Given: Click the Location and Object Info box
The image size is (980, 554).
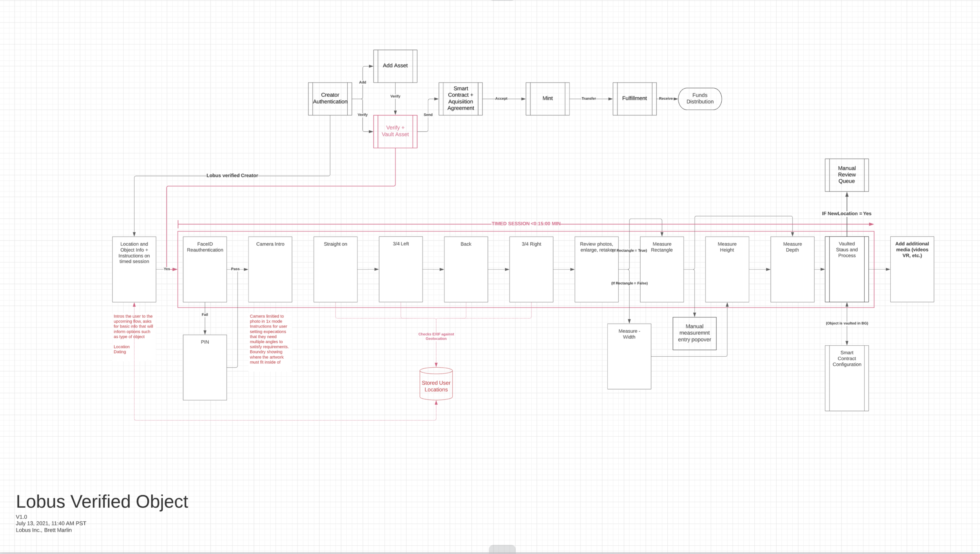Looking at the screenshot, I should click(134, 269).
